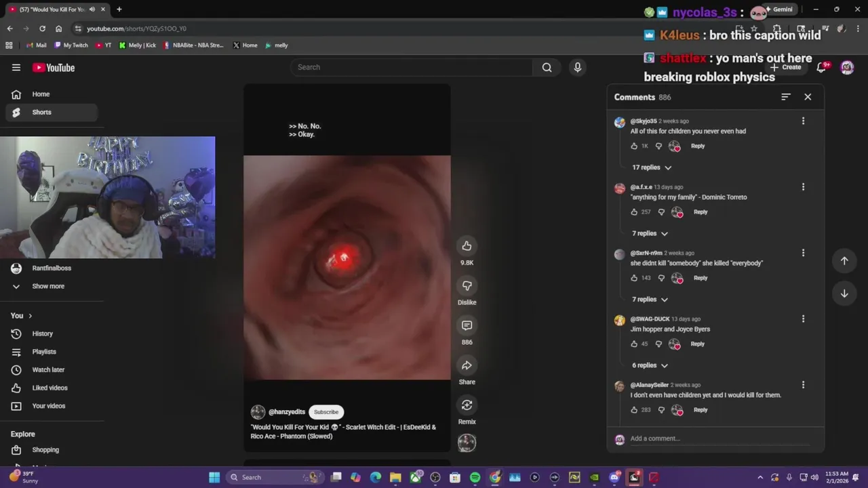Open Liked videos in sidebar

click(x=52, y=388)
